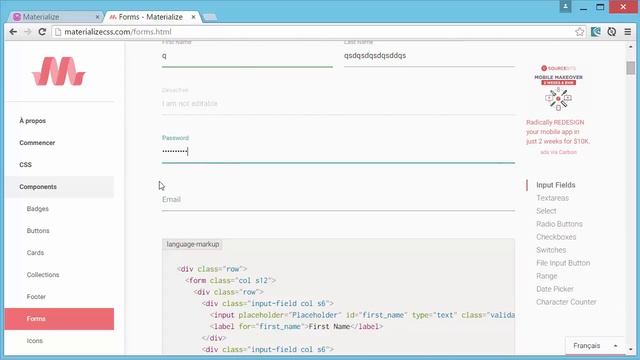The image size is (640, 360).
Task: Open a new browser tab
Action: click(210, 17)
